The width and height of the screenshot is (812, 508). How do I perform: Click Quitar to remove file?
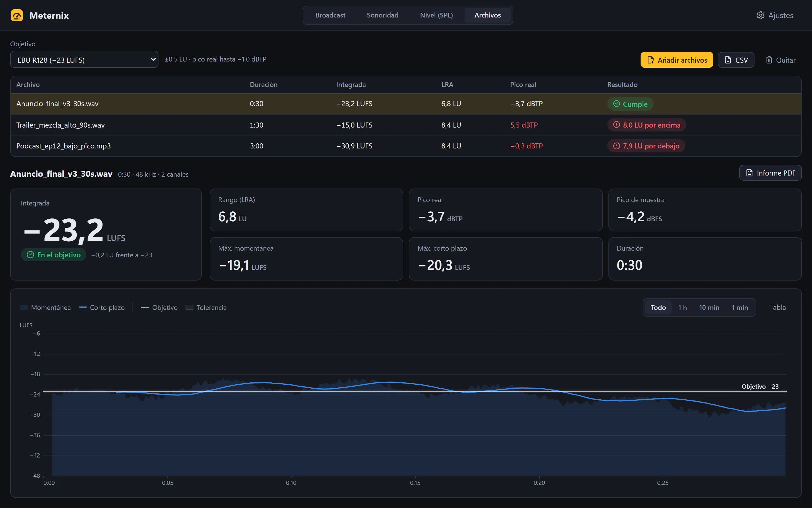click(x=780, y=60)
